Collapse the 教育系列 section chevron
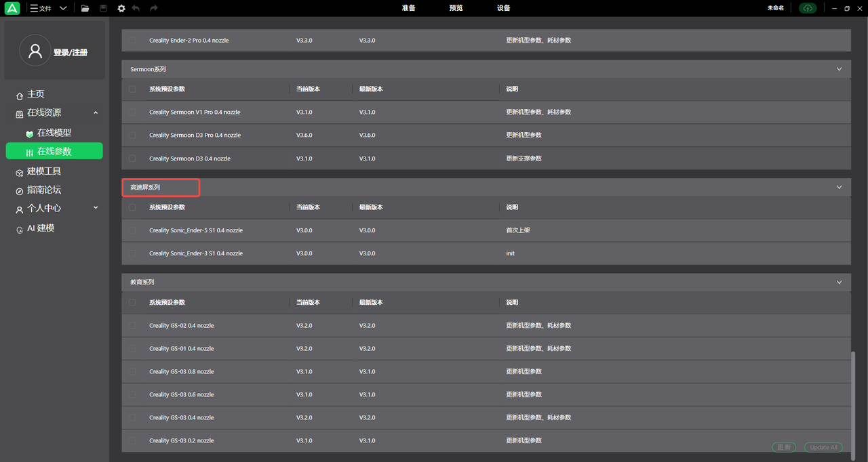Screen dimensions: 868x462 839,282
